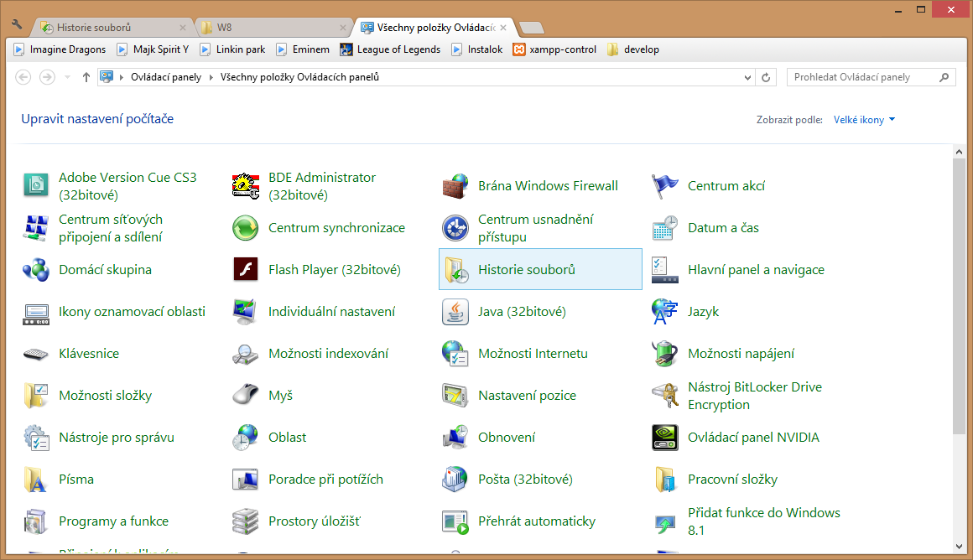973x560 pixels.
Task: Click Prohledat Ovládací panely search field
Action: tap(871, 77)
